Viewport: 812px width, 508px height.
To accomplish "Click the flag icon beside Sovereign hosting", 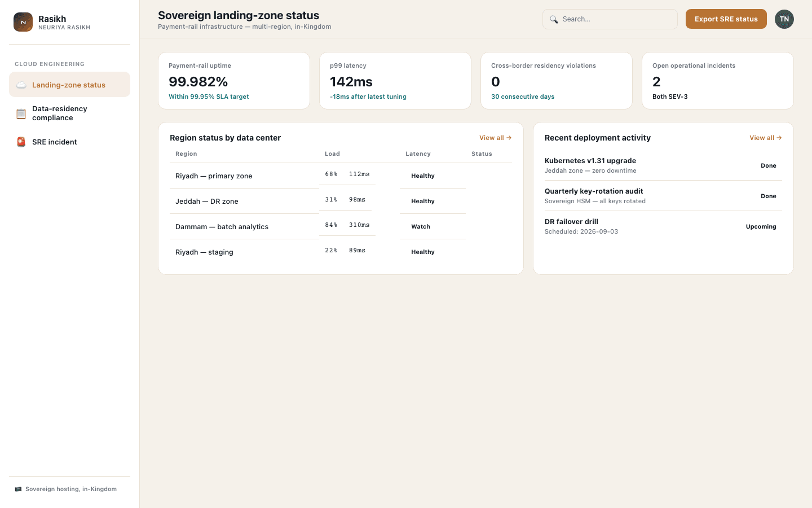I will click(x=18, y=489).
